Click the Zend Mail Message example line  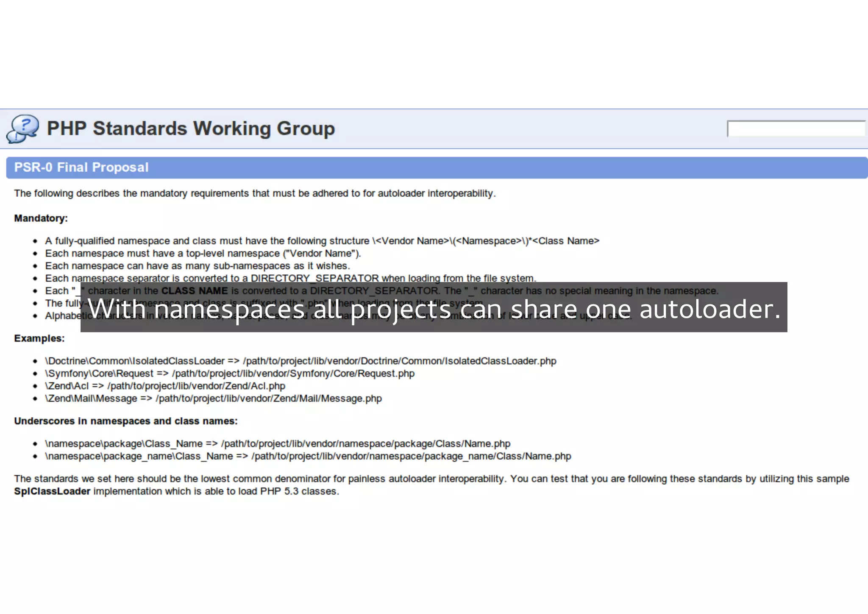213,399
